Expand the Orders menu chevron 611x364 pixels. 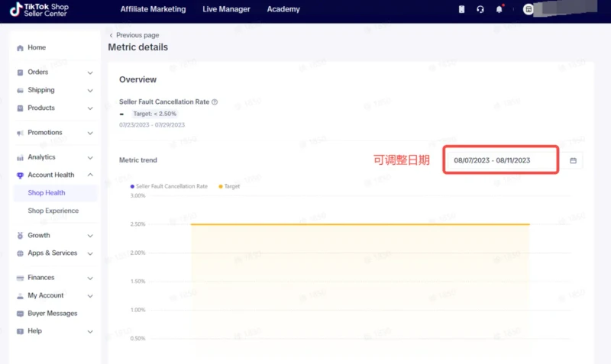[x=90, y=72]
